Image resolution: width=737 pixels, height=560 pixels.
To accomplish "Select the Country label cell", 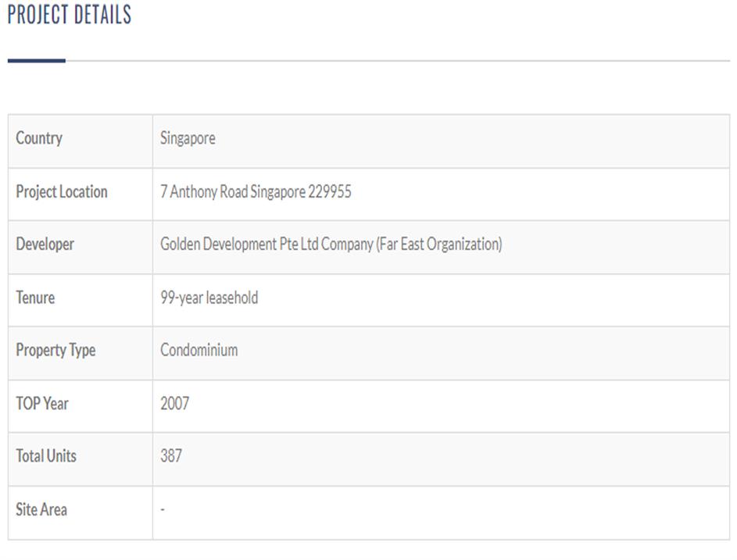I will 39,138.
